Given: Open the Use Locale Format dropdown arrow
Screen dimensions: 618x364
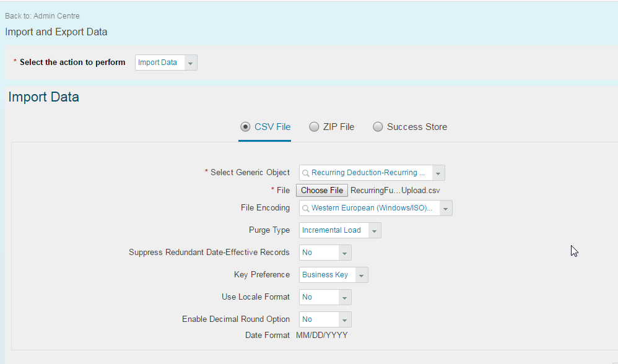Looking at the screenshot, I should click(x=344, y=297).
